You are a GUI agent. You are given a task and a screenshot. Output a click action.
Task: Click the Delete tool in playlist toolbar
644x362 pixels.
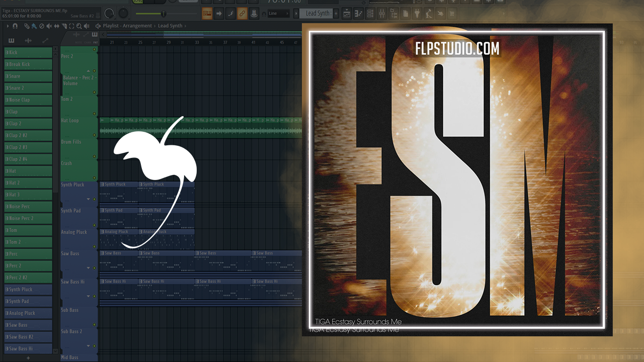(x=41, y=26)
